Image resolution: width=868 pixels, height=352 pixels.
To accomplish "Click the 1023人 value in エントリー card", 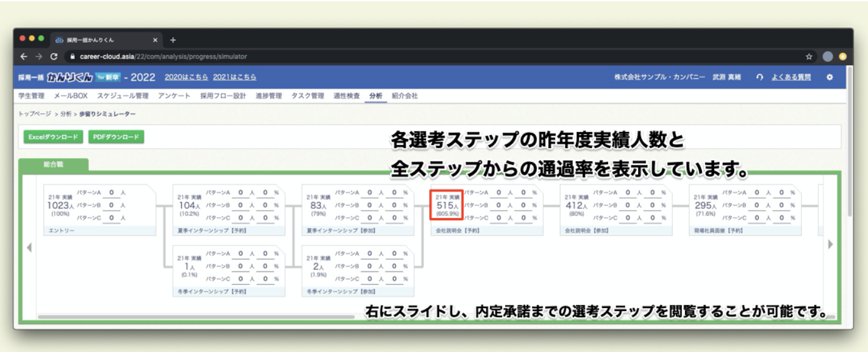I will 60,205.
